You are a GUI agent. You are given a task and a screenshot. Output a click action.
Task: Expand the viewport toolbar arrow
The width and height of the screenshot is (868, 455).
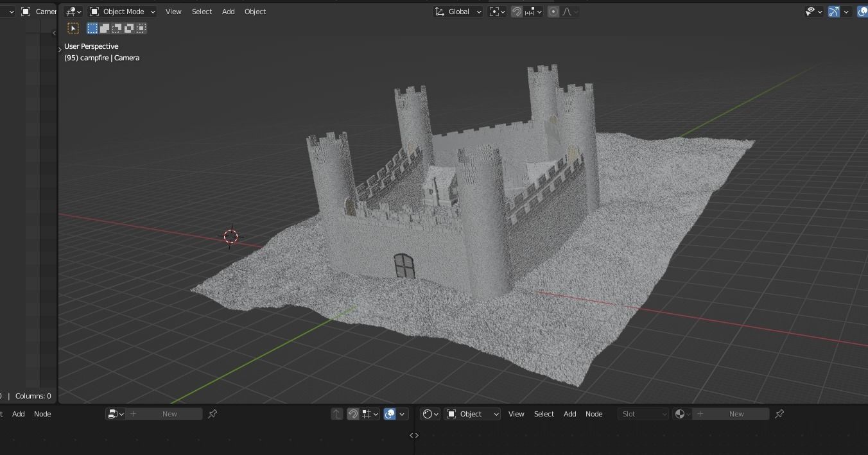[60, 49]
